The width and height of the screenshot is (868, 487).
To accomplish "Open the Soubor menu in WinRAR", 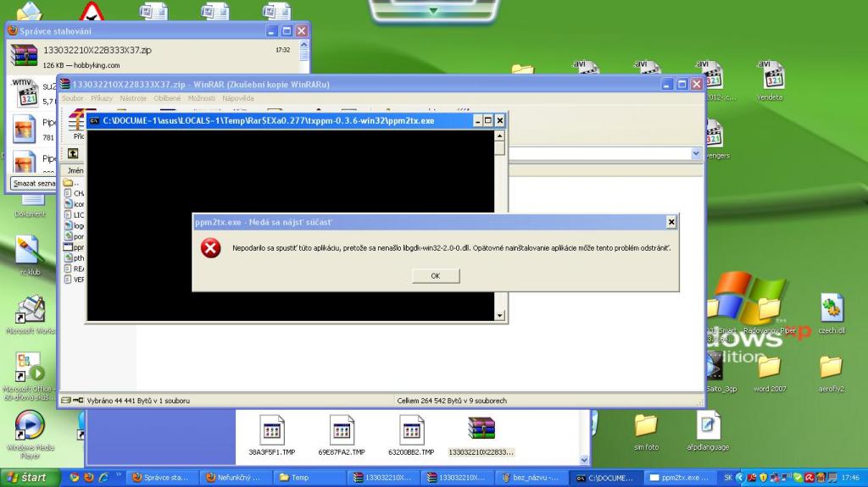I will pyautogui.click(x=73, y=98).
